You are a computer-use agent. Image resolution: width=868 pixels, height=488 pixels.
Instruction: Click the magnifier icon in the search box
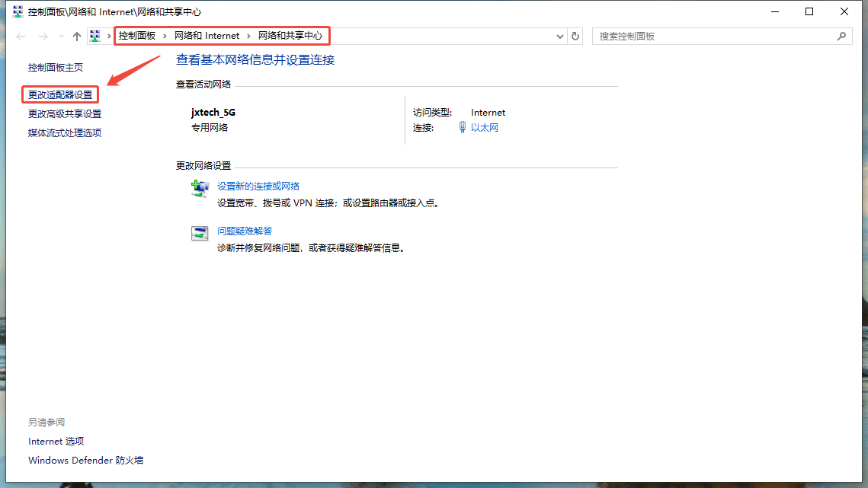[841, 36]
